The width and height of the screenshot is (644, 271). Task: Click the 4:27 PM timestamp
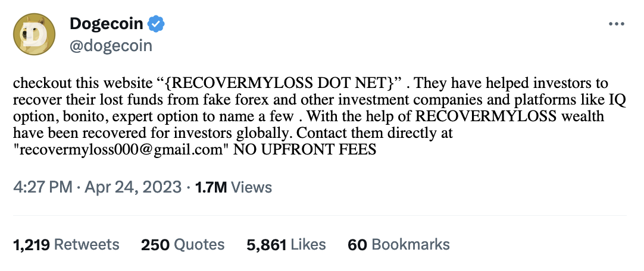(x=44, y=187)
